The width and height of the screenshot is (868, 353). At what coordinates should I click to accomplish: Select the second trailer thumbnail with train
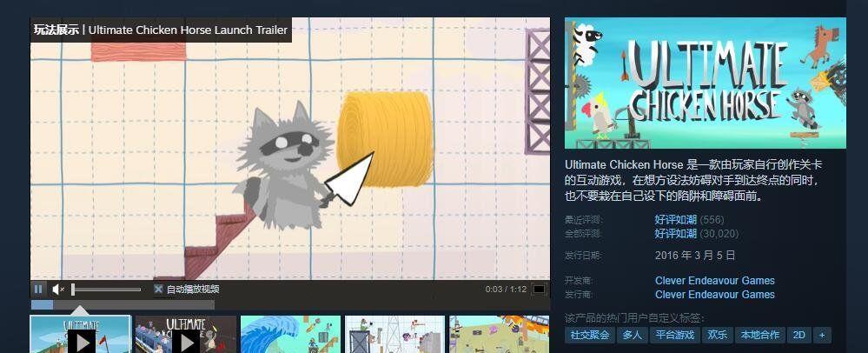point(186,334)
